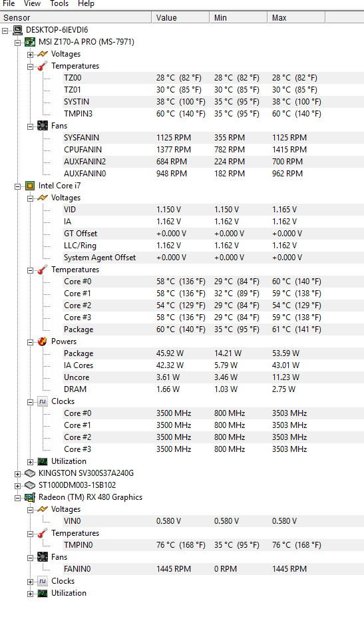
Task: Click the Max column header
Action: [x=297, y=18]
